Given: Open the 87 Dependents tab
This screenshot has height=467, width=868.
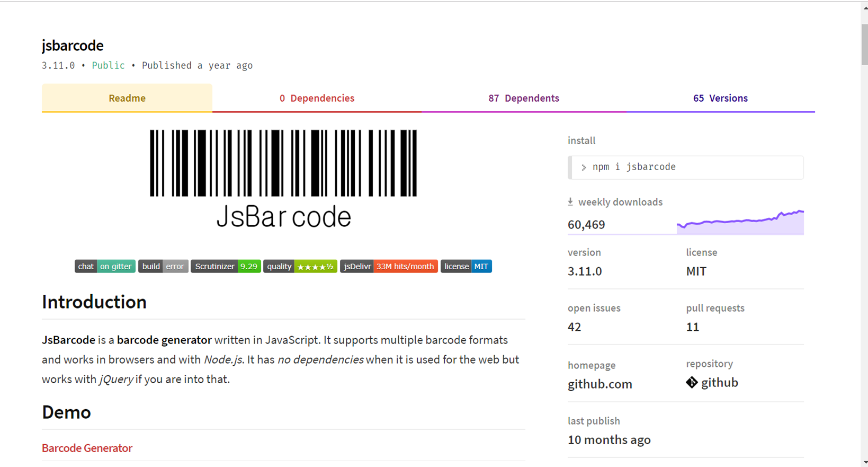Looking at the screenshot, I should point(524,98).
